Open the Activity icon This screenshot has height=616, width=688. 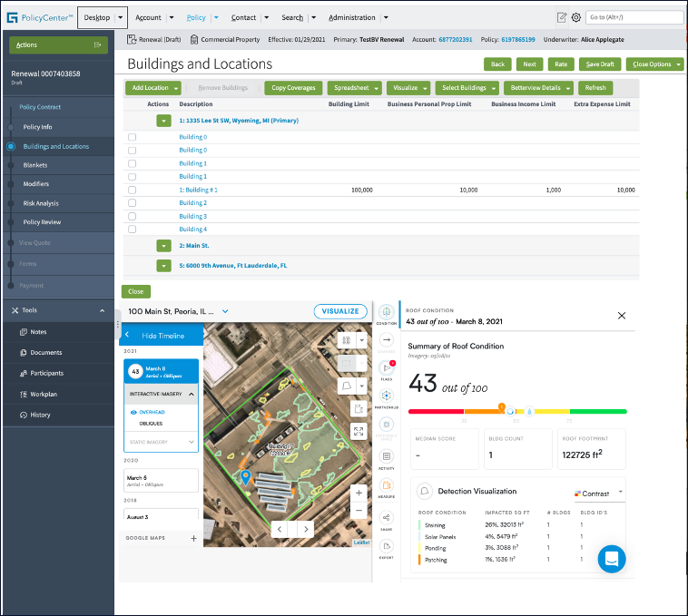pos(386,456)
